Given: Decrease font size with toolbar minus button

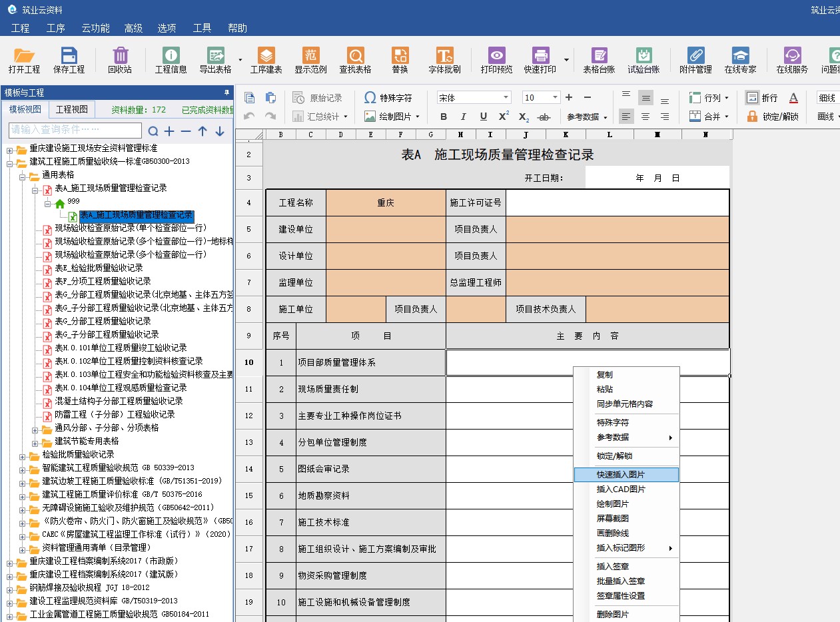Looking at the screenshot, I should (x=588, y=98).
